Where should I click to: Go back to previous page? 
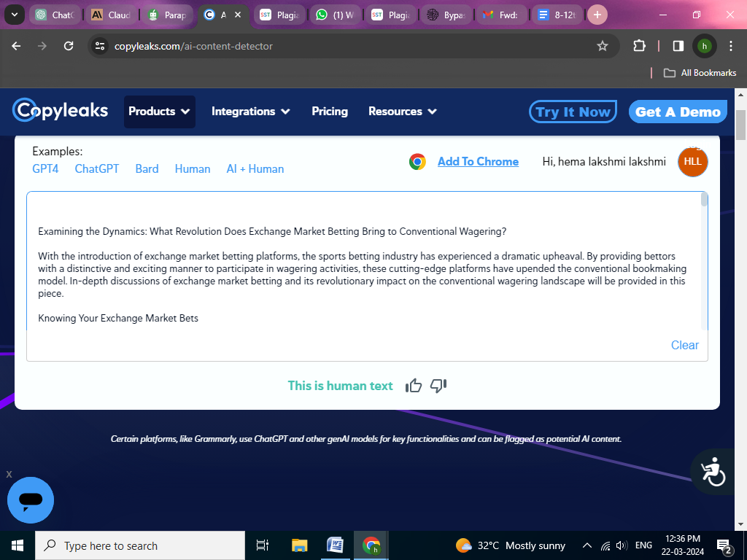pyautogui.click(x=16, y=46)
